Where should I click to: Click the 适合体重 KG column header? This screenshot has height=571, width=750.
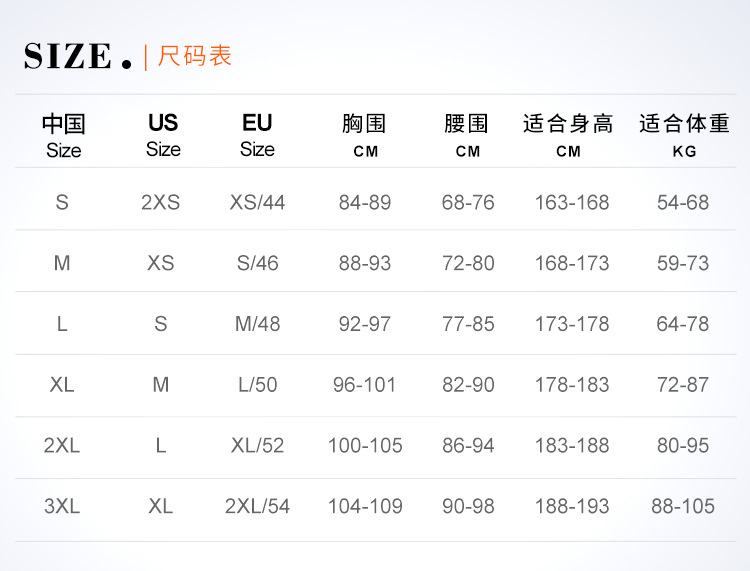[x=684, y=136]
